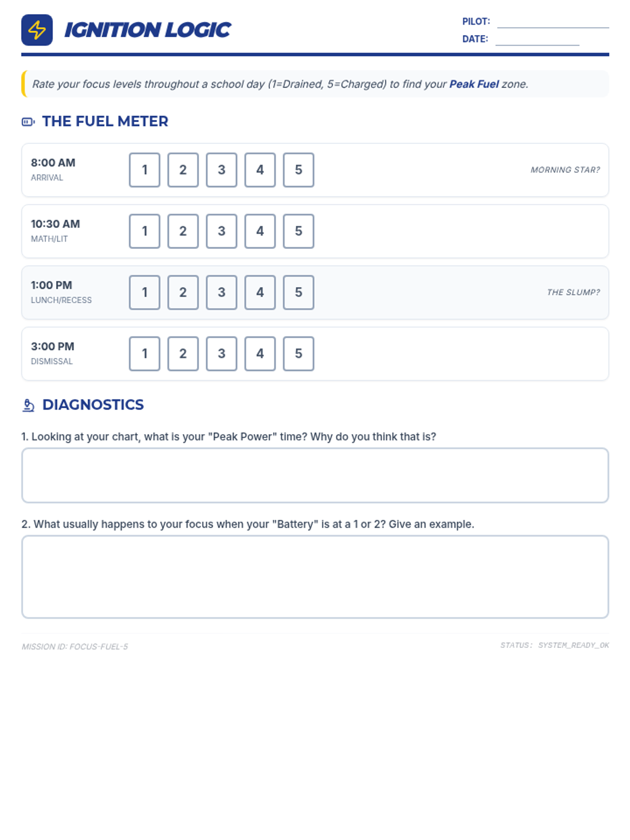Select rating 1 for 8:00 AM arrival
630x840 pixels.
point(144,170)
